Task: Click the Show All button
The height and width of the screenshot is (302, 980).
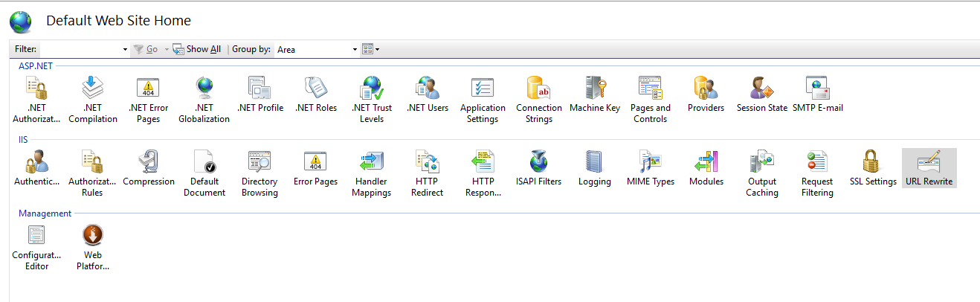Action: click(197, 49)
